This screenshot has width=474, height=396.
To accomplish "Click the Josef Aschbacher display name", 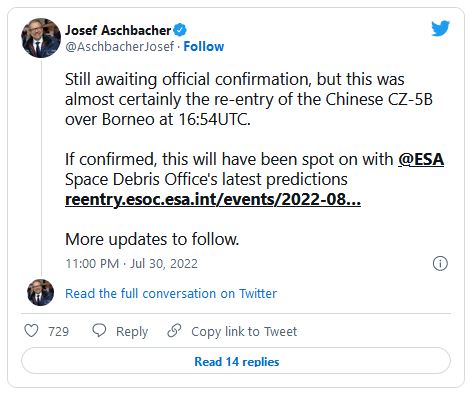I will (118, 30).
